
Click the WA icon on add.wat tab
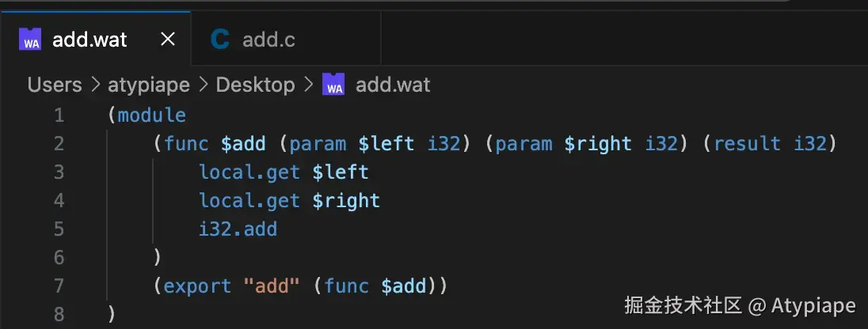click(x=30, y=39)
